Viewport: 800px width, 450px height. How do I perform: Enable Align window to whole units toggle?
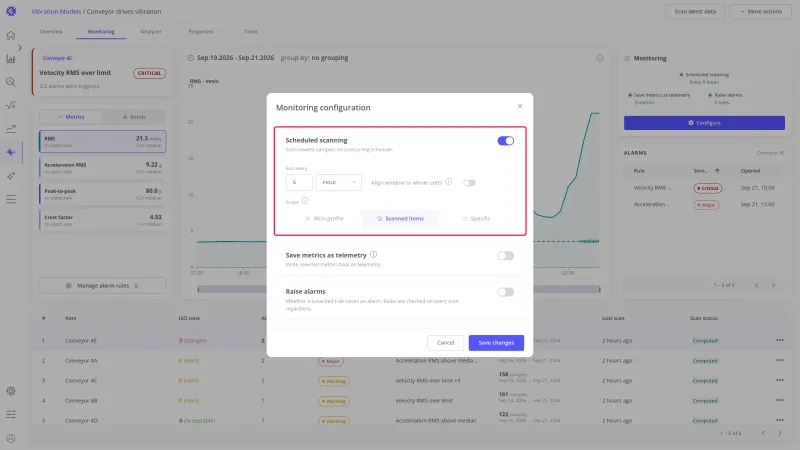469,183
